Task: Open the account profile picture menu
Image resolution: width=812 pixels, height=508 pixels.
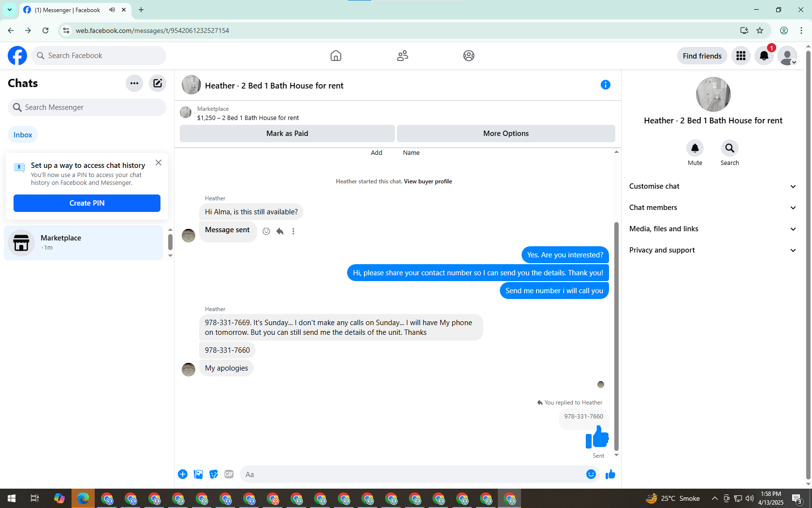Action: click(787, 56)
